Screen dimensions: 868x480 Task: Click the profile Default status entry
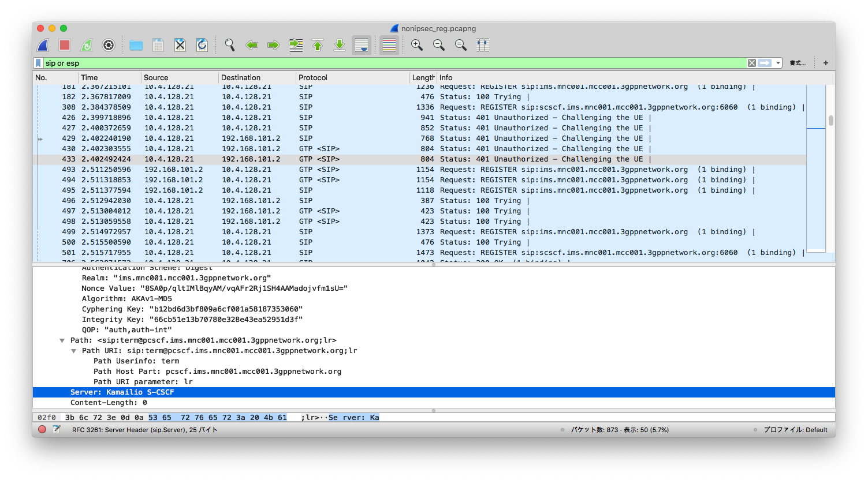795,430
